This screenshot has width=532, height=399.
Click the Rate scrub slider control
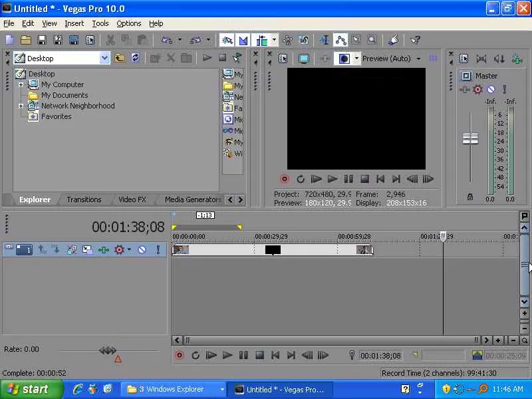point(108,350)
